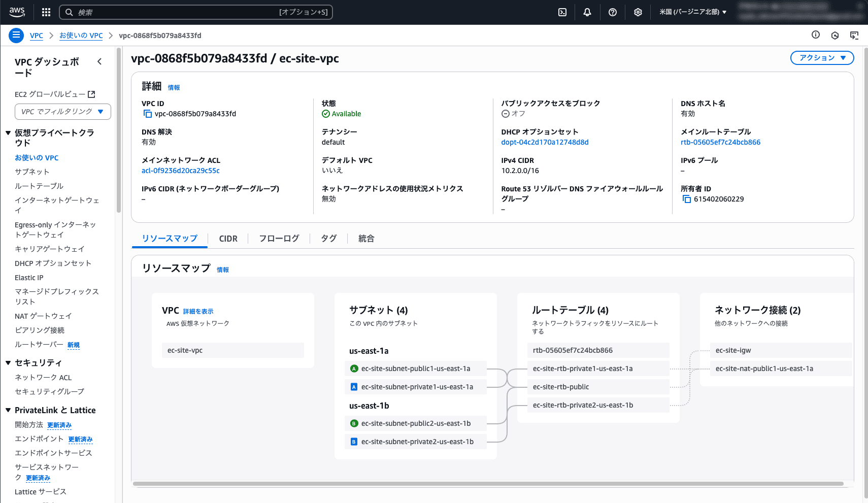Switch to the CIDR tab
The height and width of the screenshot is (503, 868).
(x=228, y=239)
